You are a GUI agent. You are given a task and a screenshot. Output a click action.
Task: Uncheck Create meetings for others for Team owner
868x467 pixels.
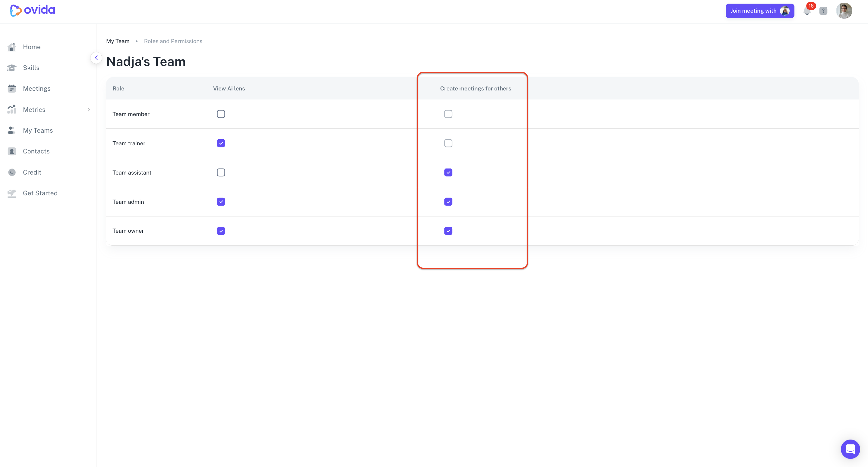[x=448, y=231]
